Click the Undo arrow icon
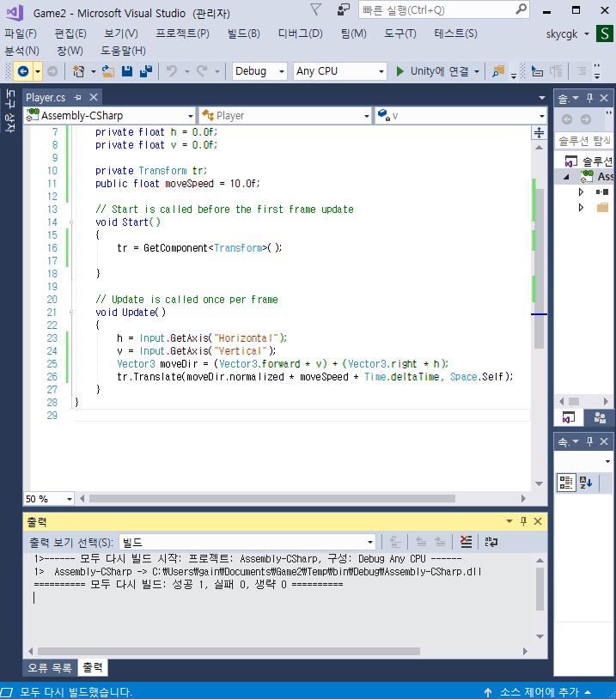This screenshot has width=616, height=699. click(172, 71)
